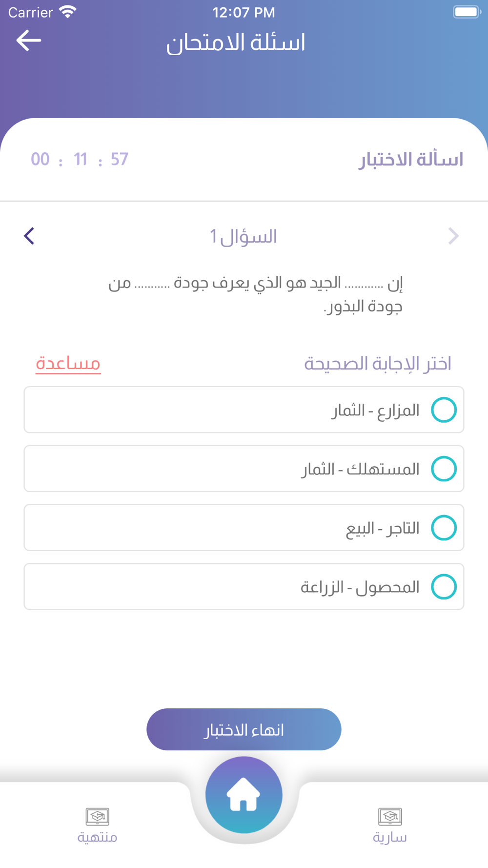Go to home via center house icon
Image resolution: width=488 pixels, height=868 pixels.
pos(244,795)
